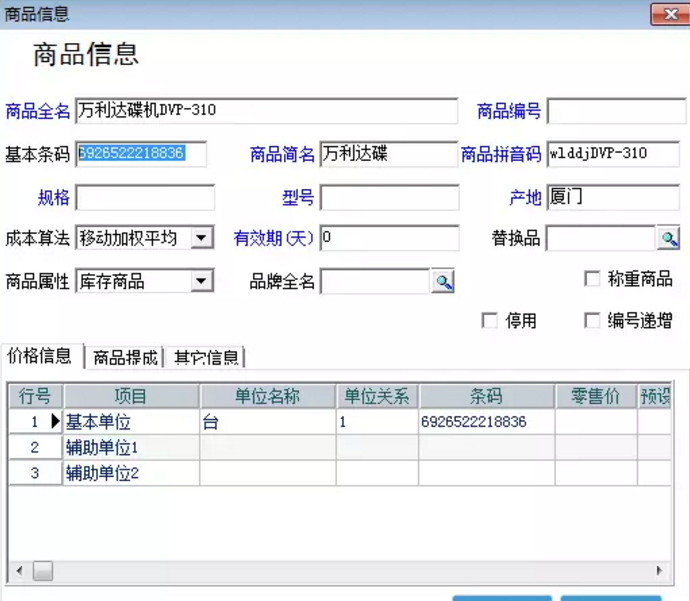Click the 品牌全名 input field
690x601 pixels.
coord(375,282)
